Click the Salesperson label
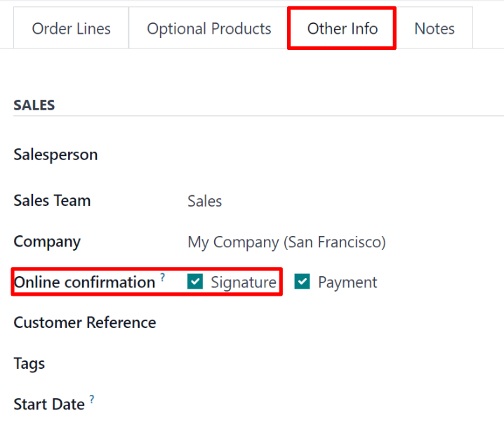This screenshot has height=425, width=504. (55, 155)
